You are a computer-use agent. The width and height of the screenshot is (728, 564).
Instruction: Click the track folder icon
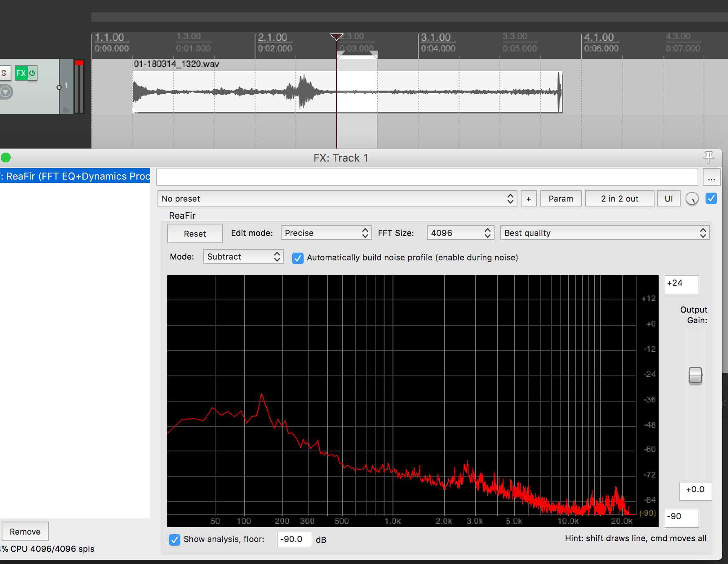tap(66, 109)
